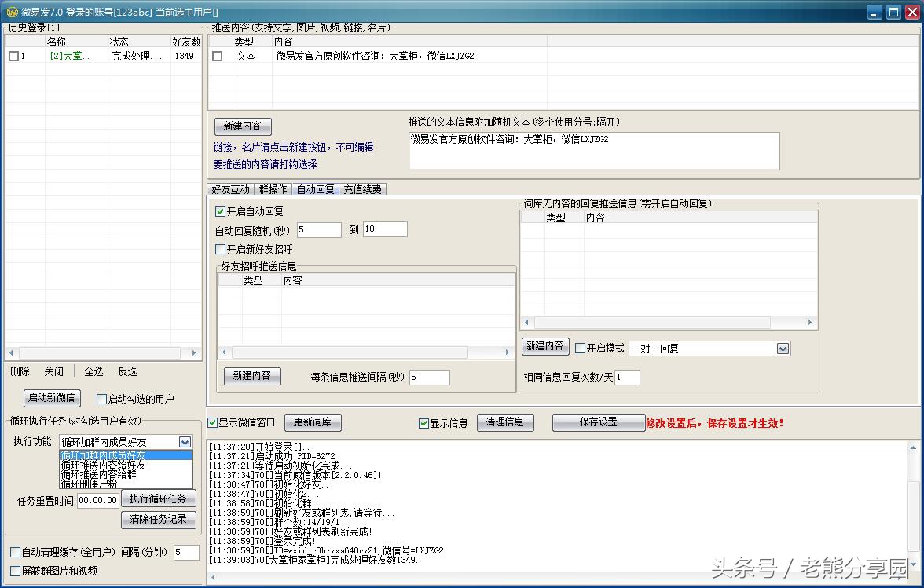Click the 状态 column header in history login
924x588 pixels.
(139, 41)
